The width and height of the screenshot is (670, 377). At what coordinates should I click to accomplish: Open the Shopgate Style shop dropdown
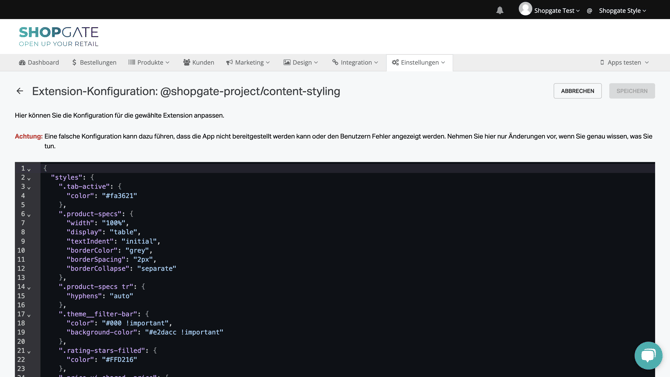pos(622,11)
